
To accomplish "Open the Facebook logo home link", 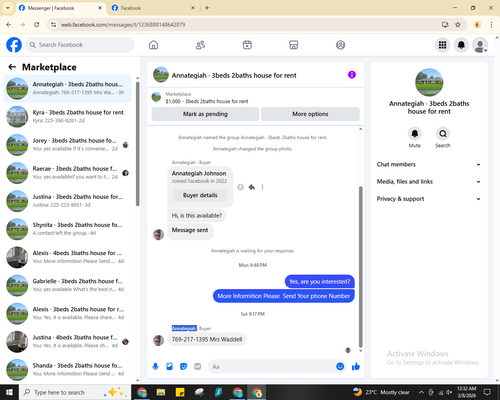I will click(14, 45).
